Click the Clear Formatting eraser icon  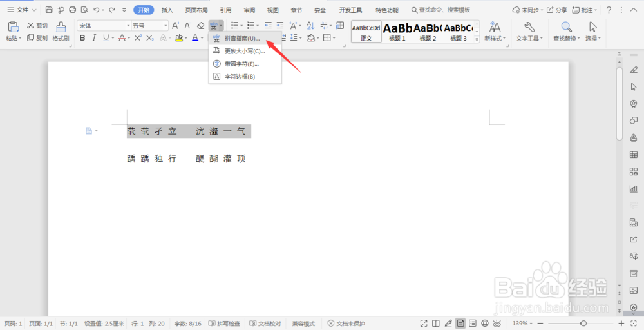point(200,26)
